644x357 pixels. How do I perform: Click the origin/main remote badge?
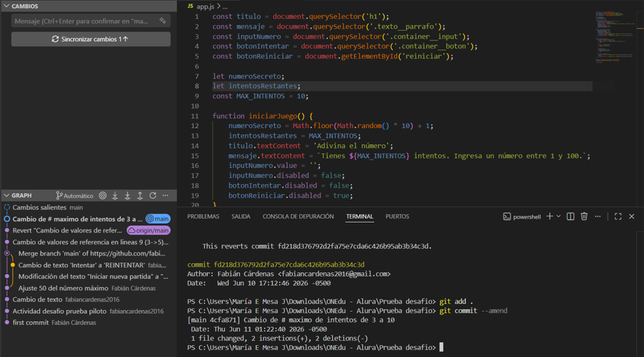(148, 231)
